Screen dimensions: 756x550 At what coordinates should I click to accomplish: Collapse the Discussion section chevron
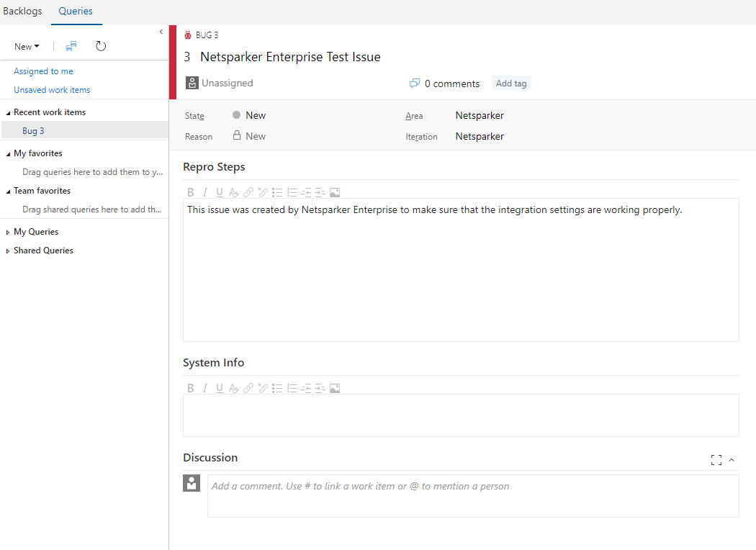[x=732, y=460]
